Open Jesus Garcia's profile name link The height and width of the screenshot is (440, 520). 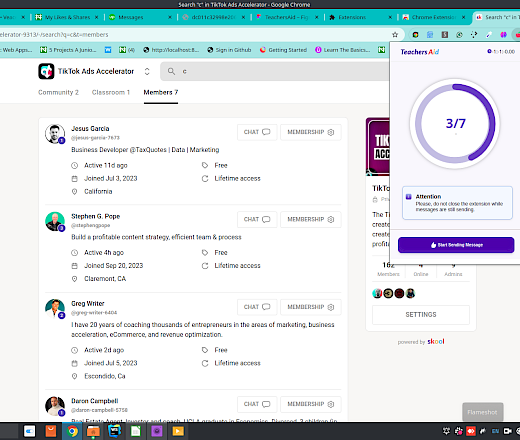(90, 129)
